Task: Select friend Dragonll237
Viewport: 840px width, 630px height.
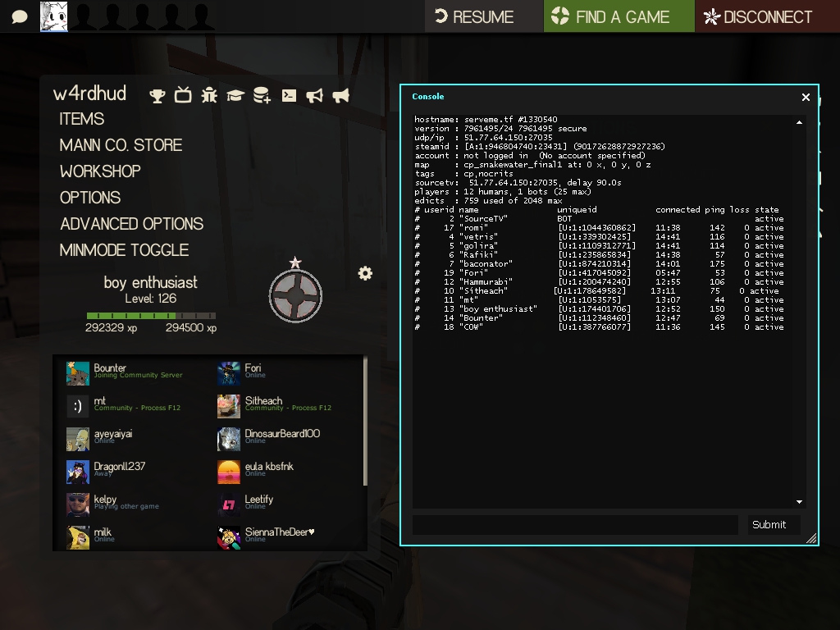Action: click(x=106, y=472)
